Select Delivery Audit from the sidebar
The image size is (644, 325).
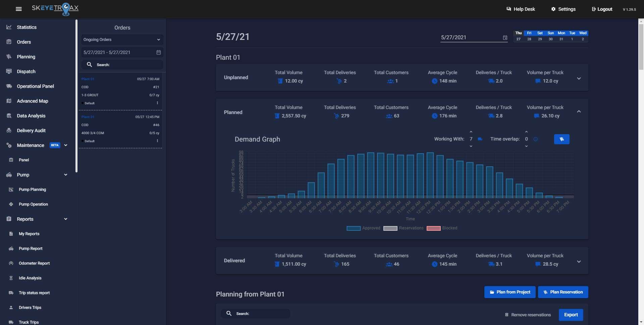tap(30, 130)
